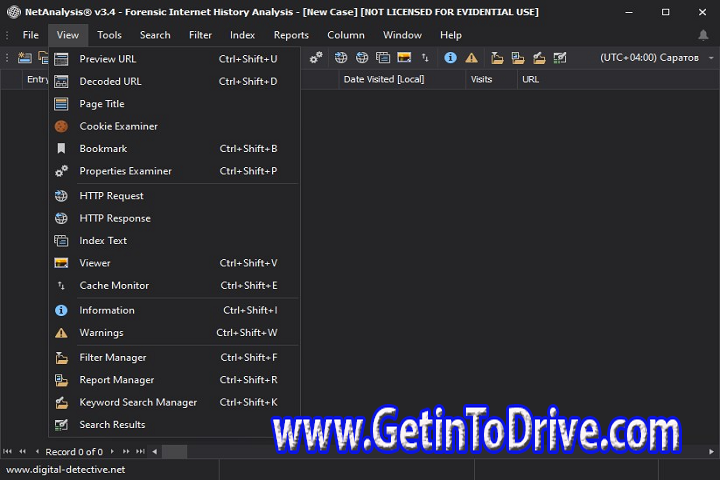The image size is (720, 480).
Task: Open Page Title from the View menu
Action: (174, 104)
